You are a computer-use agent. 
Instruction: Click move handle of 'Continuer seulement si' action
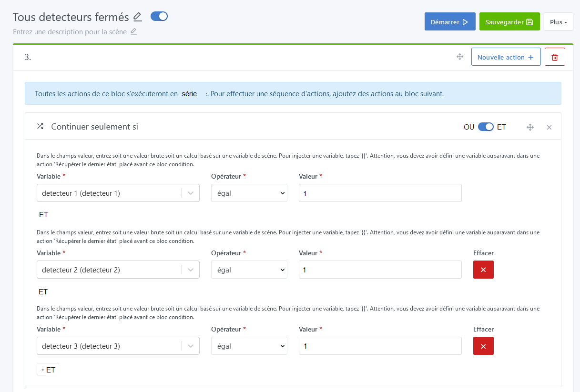pos(530,127)
